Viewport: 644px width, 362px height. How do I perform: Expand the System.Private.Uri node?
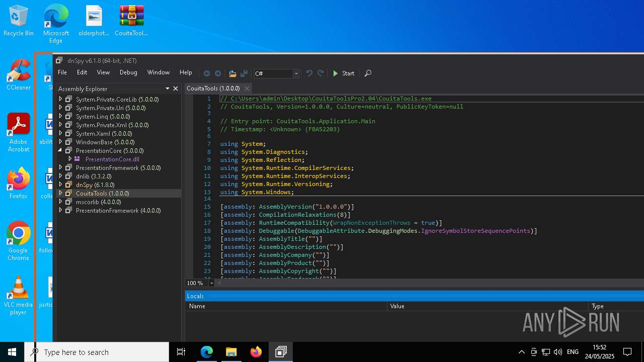[x=61, y=108]
